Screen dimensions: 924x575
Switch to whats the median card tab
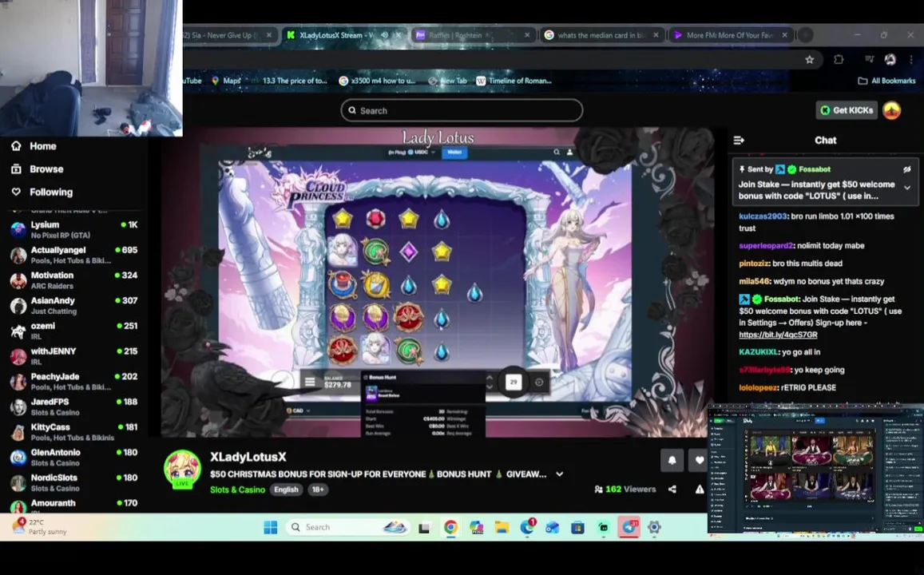pyautogui.click(x=602, y=35)
